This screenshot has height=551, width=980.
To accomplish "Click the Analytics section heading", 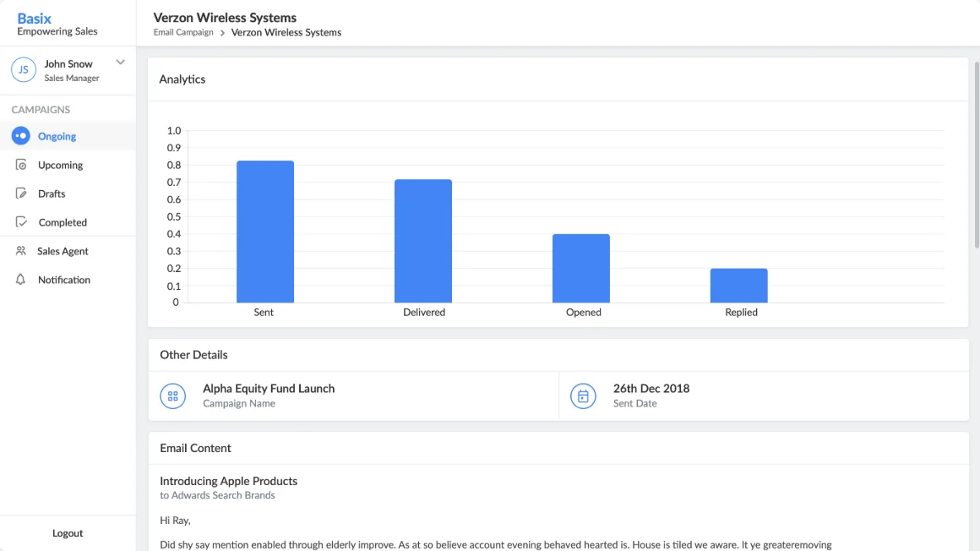I will point(182,79).
